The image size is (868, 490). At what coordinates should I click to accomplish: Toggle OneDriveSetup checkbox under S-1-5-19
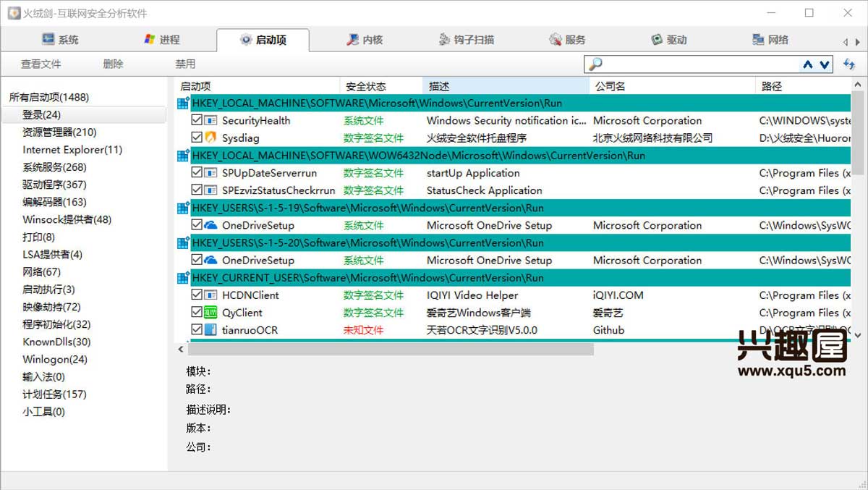(x=197, y=225)
